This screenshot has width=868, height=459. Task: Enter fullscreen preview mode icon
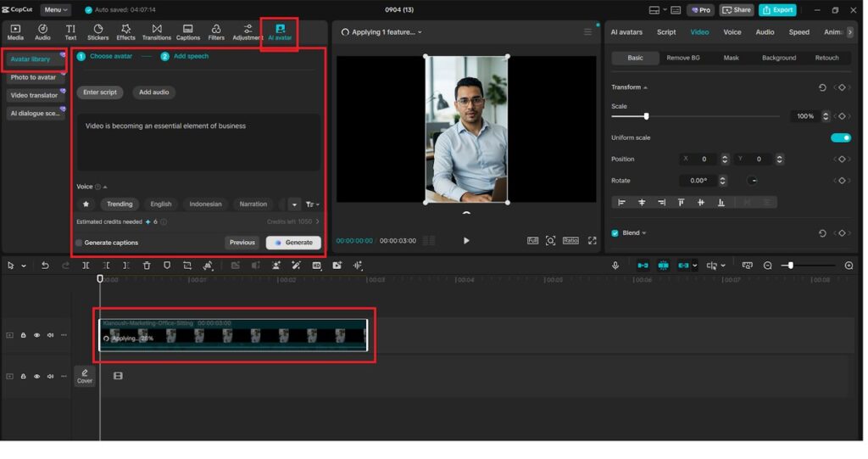(x=592, y=241)
